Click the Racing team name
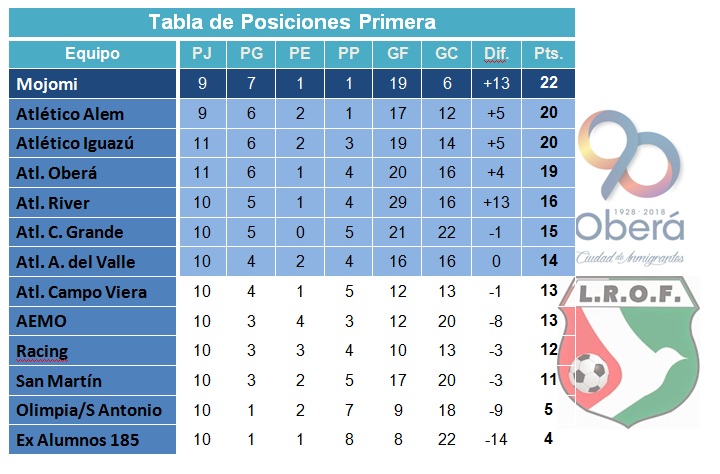The image size is (720, 474). 41,351
